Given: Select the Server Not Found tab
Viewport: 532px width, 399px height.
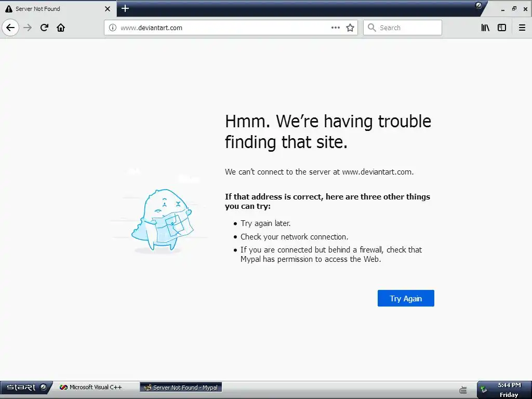Looking at the screenshot, I should pyautogui.click(x=58, y=9).
